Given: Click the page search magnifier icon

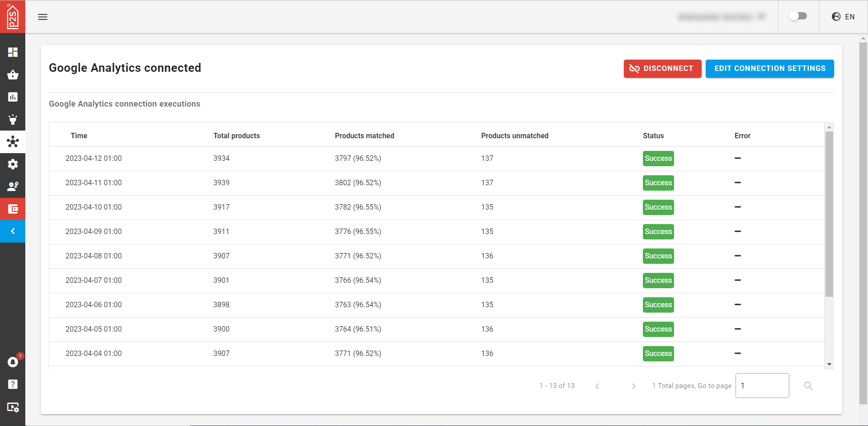Looking at the screenshot, I should coord(808,386).
